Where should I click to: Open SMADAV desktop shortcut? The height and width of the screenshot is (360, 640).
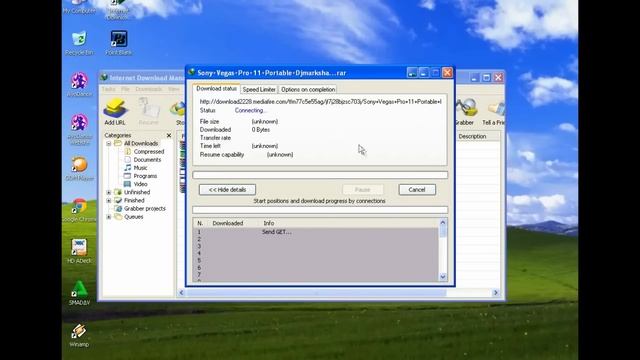point(79,293)
